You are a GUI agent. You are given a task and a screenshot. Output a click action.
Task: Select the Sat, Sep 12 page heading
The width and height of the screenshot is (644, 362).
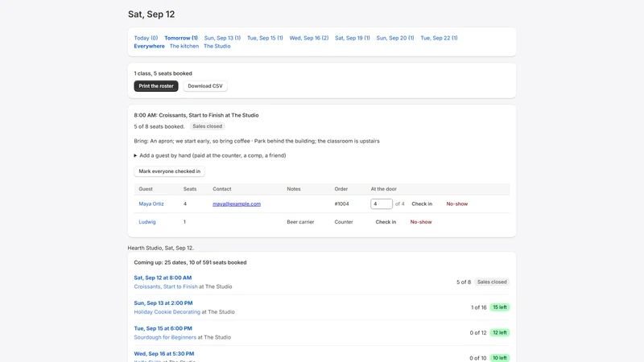tap(151, 14)
